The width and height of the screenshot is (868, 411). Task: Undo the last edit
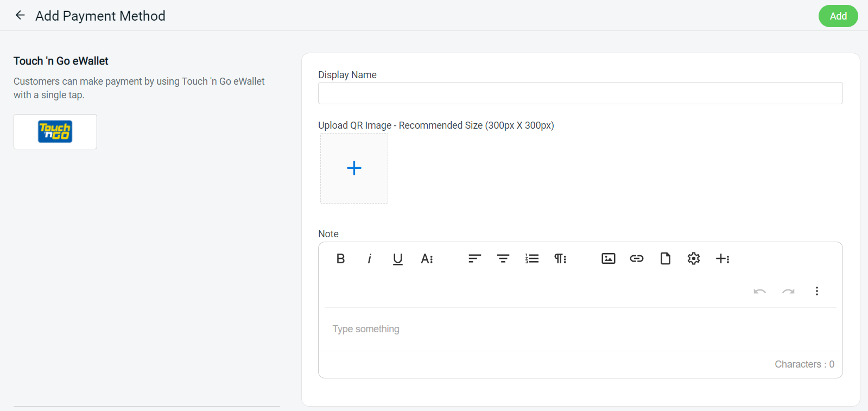pyautogui.click(x=759, y=291)
